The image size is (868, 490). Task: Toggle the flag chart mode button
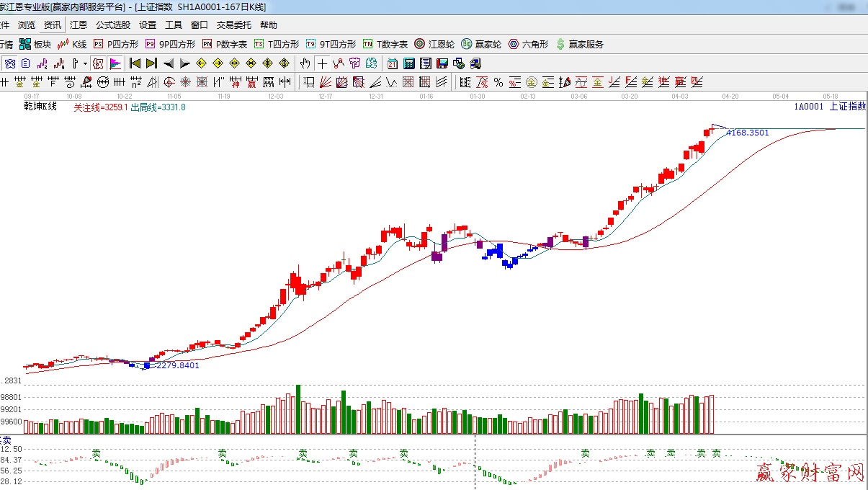coord(115,63)
